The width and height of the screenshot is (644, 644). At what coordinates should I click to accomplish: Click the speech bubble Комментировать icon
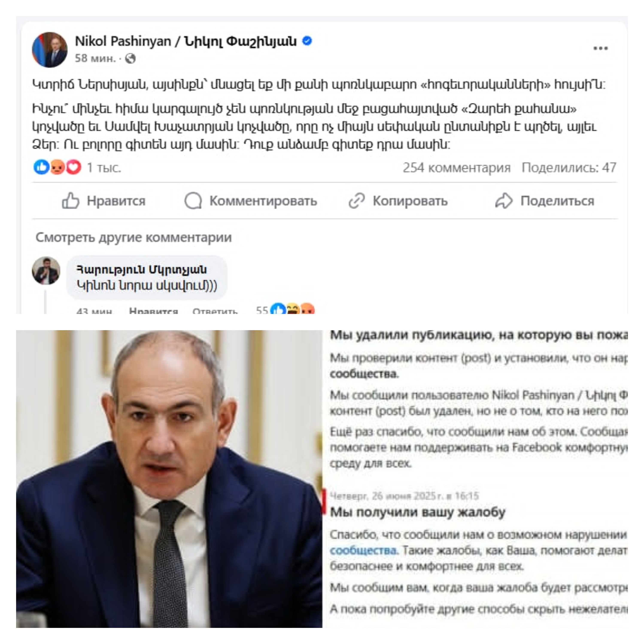[193, 201]
